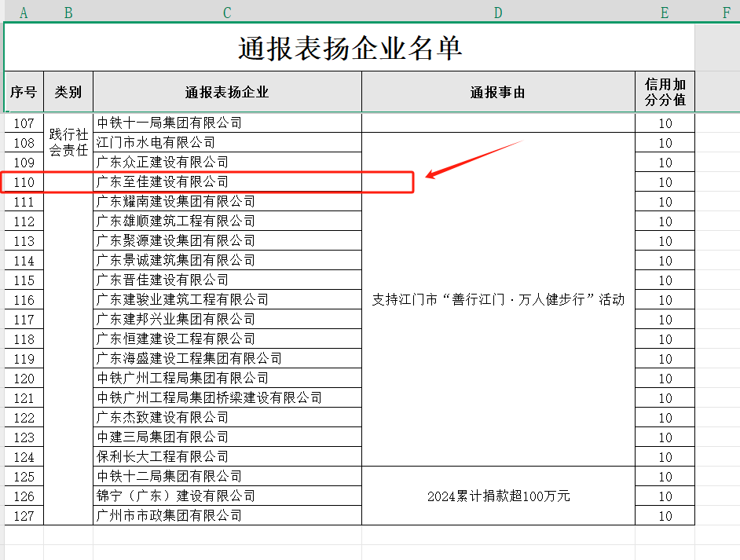Select serial number cell 118
This screenshot has width=740, height=560.
24,339
